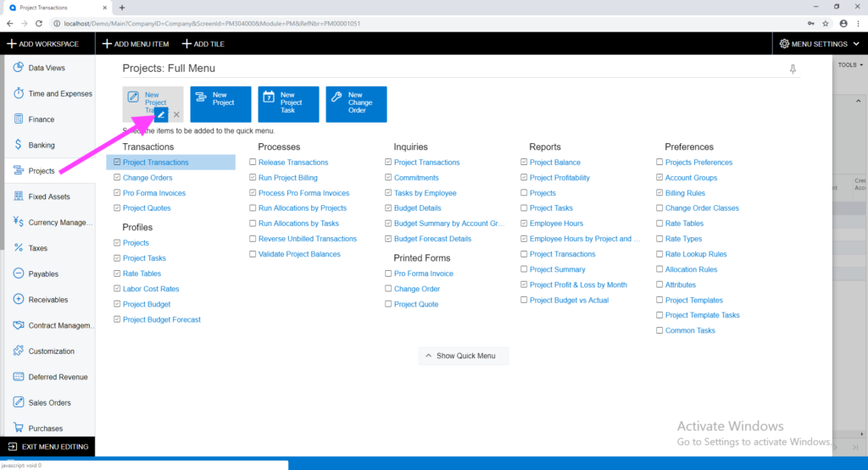The image size is (868, 470).
Task: Click the Fixed Assets icon
Action: tap(19, 196)
